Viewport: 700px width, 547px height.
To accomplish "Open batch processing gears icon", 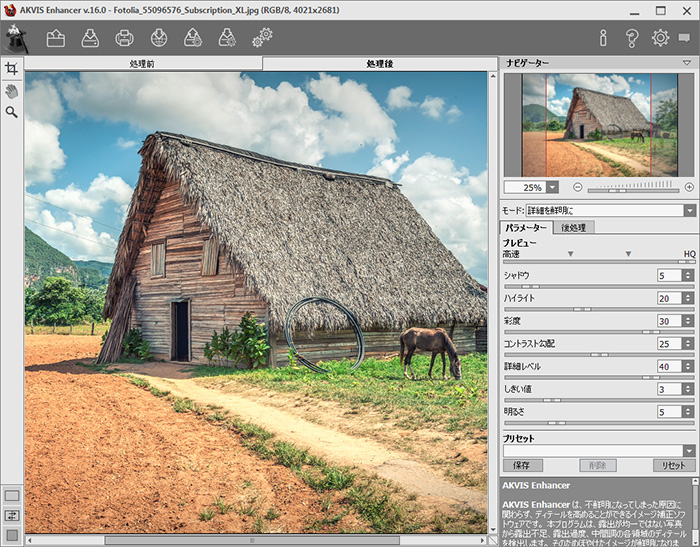I will (x=262, y=39).
